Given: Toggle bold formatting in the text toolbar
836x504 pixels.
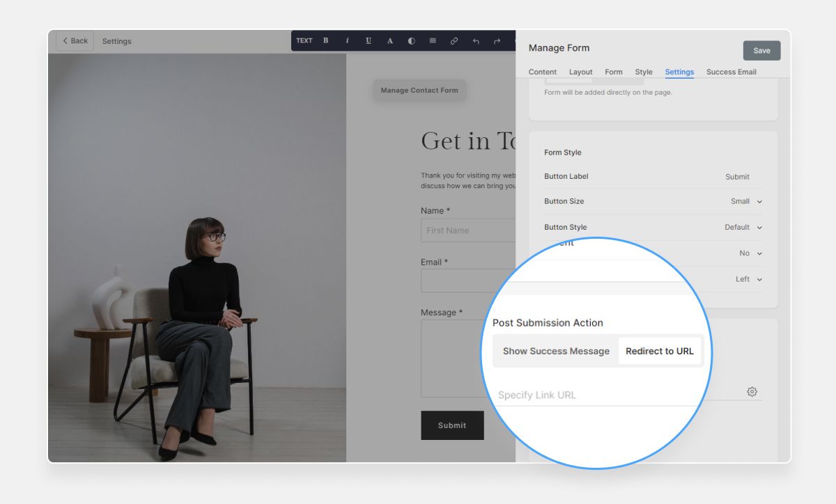Looking at the screenshot, I should pos(325,40).
